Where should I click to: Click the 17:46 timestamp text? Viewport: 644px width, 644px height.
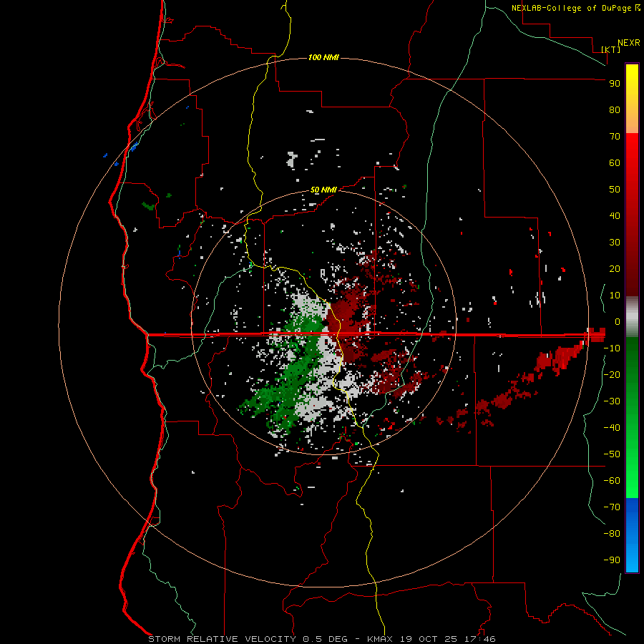tap(479, 639)
